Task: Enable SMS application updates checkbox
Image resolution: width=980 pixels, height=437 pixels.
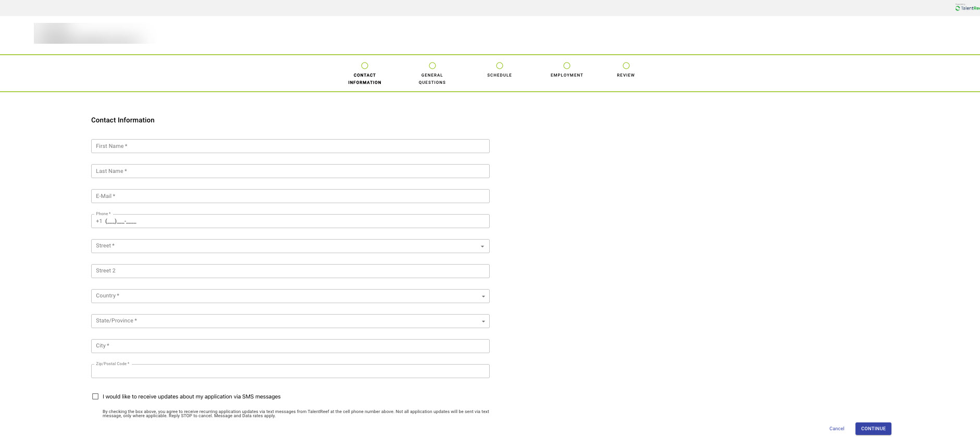Action: (95, 396)
